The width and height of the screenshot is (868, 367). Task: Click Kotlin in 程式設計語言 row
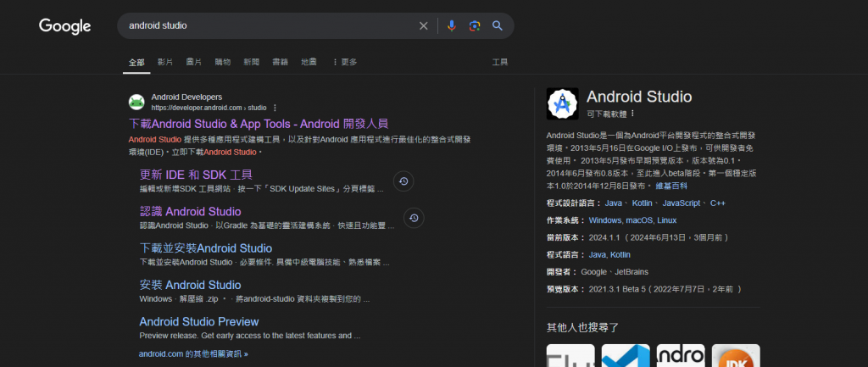point(643,203)
